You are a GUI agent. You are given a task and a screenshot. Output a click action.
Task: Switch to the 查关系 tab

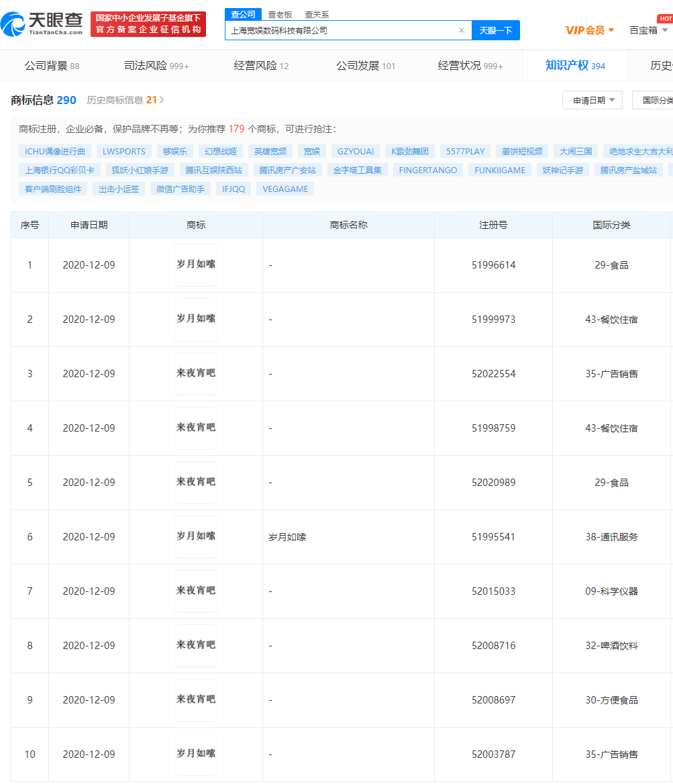tap(317, 14)
